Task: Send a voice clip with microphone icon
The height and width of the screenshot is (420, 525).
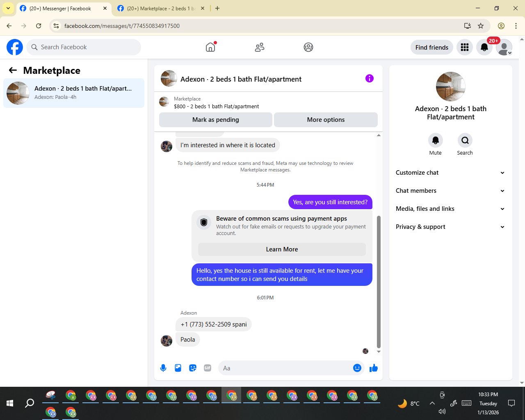Action: click(163, 368)
